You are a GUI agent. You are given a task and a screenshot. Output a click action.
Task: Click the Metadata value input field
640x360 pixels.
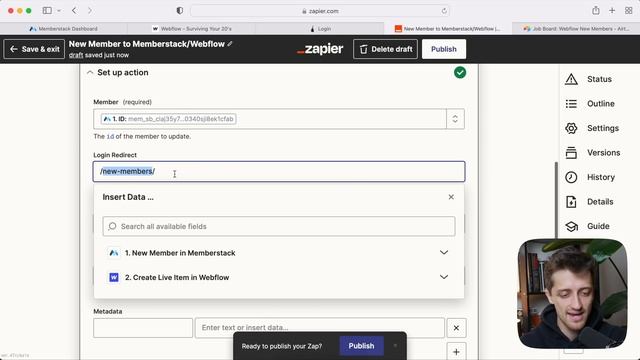pos(320,328)
